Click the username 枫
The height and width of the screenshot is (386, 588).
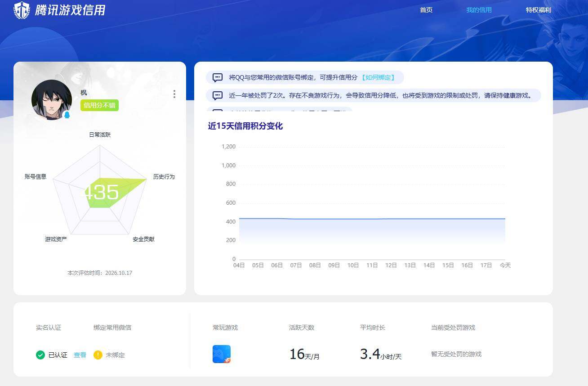[84, 93]
